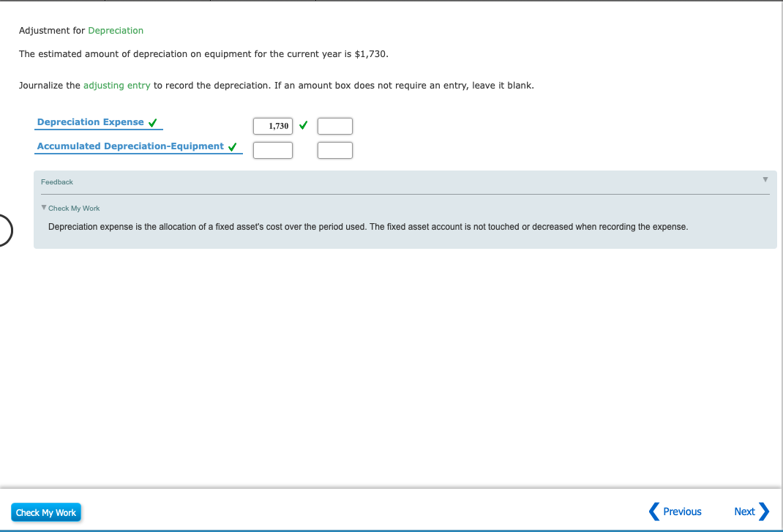Click the checkmark after Depreciation Expense

(x=153, y=122)
